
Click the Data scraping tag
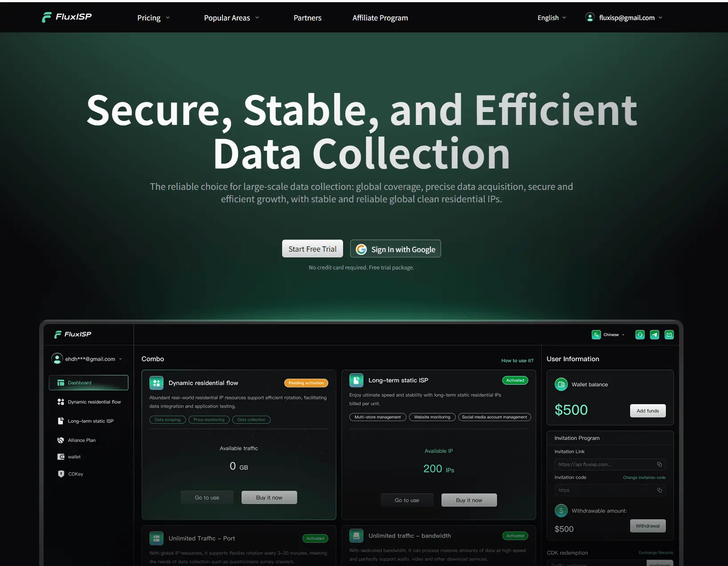167,420
